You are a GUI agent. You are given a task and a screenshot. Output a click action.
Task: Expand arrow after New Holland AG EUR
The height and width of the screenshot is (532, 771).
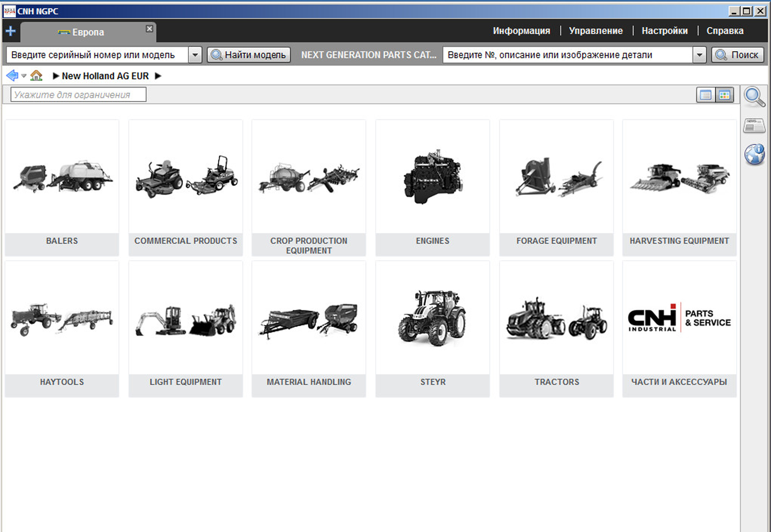click(x=158, y=76)
